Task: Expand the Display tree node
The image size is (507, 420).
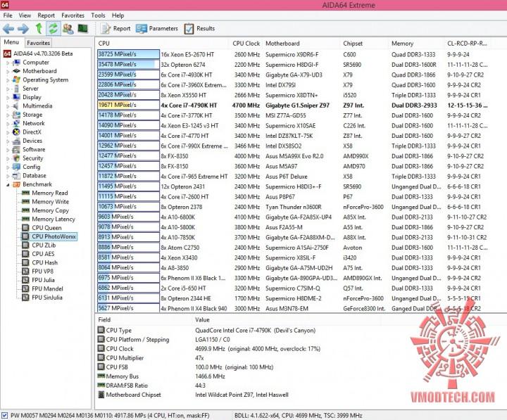Action: [x=8, y=98]
